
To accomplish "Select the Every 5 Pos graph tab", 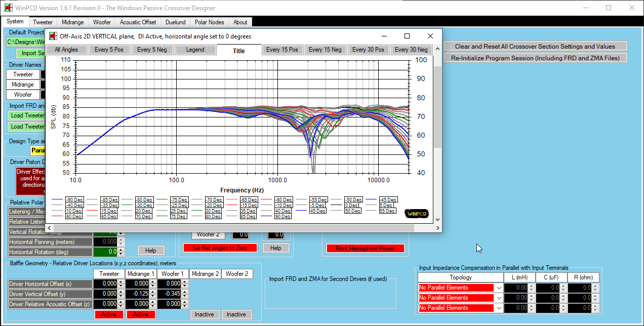I will point(109,50).
